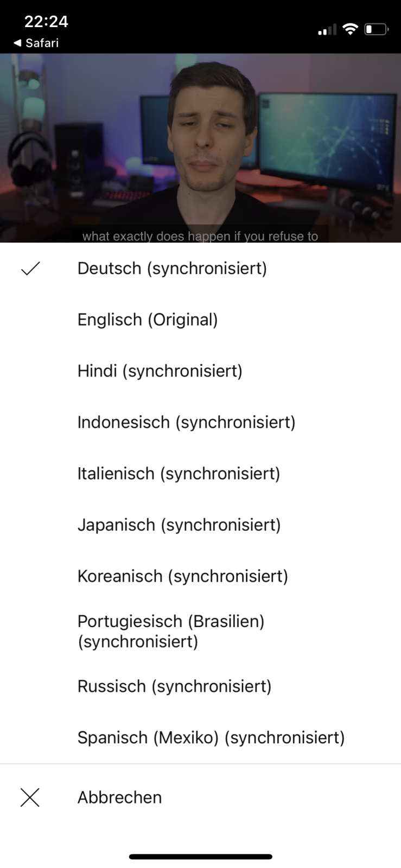Tap the battery indicator icon
Screen dimensions: 401x868
(377, 29)
